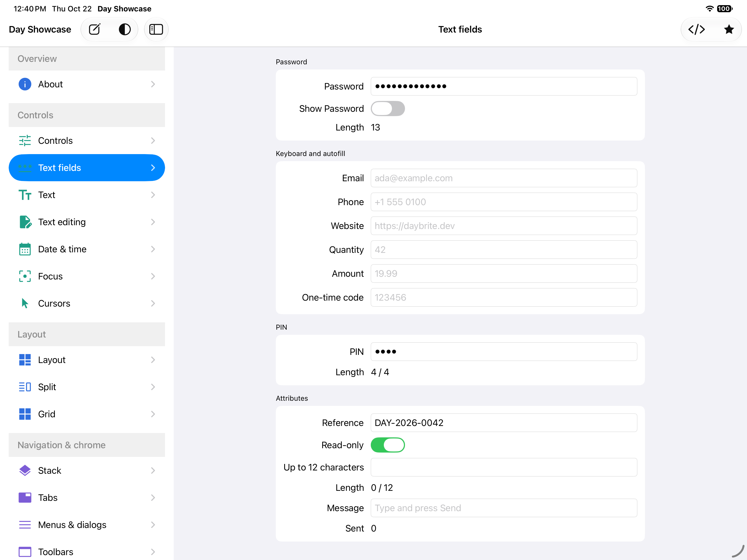Click the Navigation & chrome section header
Screen dimensions: 747x560
(x=87, y=445)
